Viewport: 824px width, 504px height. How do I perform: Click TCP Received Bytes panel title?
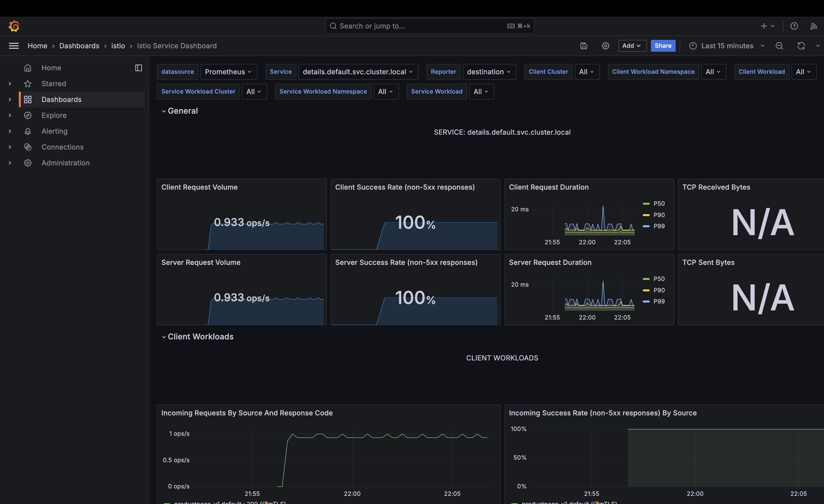coord(716,187)
